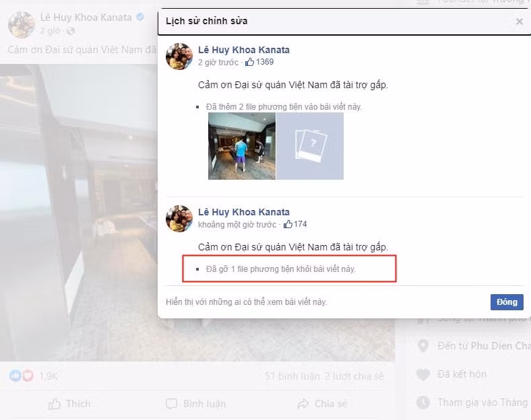Click the khoảng một giờ trước timestamp
Image resolution: width=531 pixels, height=420 pixels.
(x=237, y=225)
